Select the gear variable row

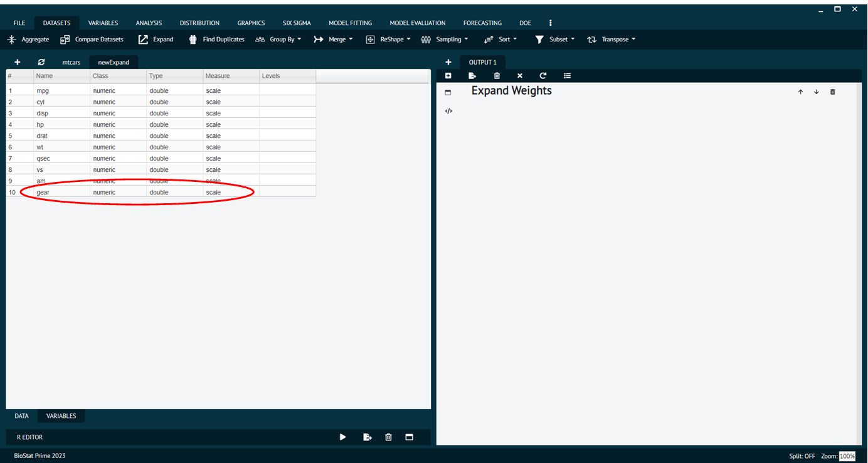43,193
